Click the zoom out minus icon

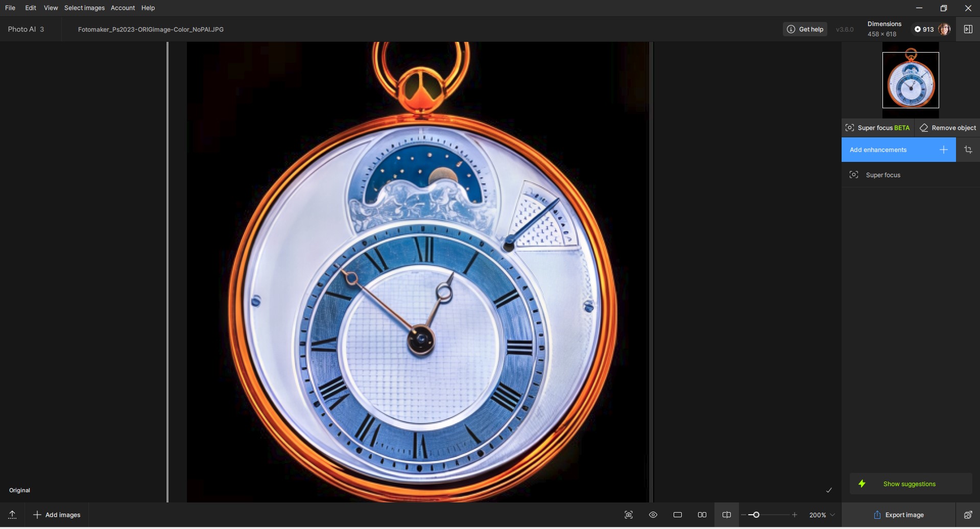pos(744,515)
